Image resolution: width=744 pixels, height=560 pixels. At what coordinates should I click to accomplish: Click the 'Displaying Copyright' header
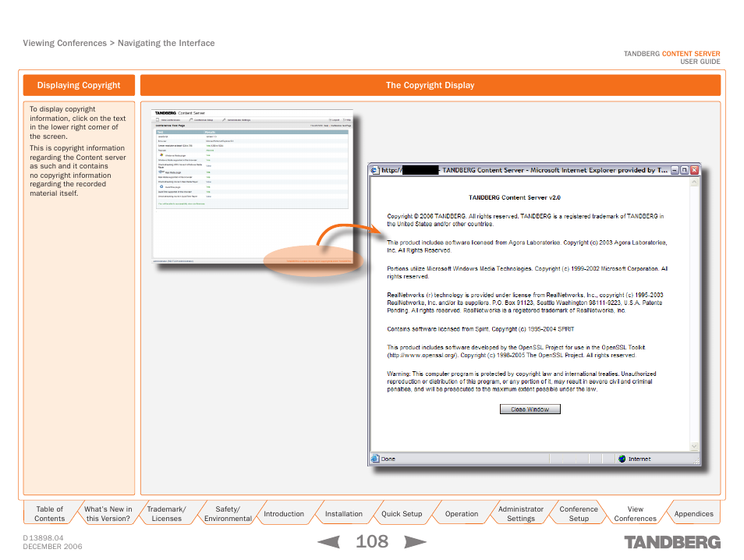click(79, 86)
